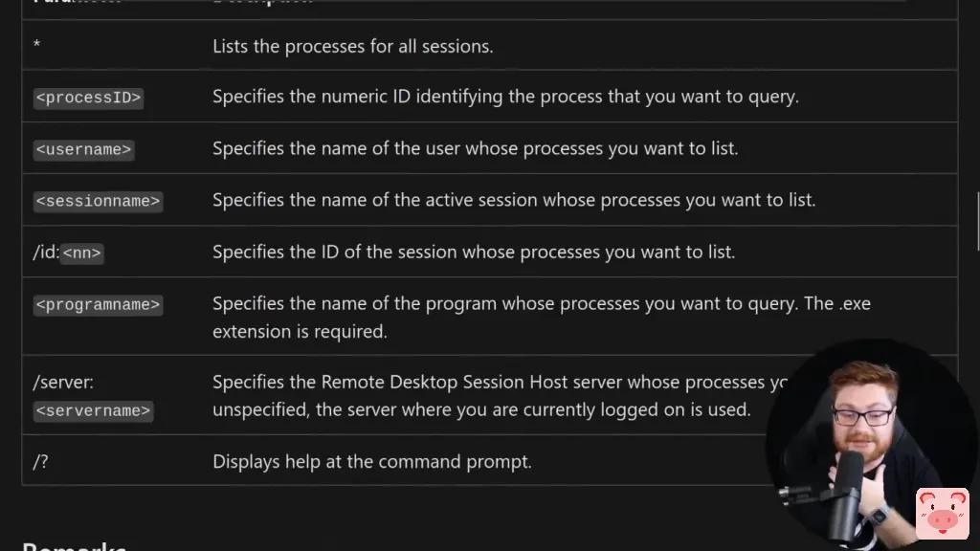The image size is (980, 551).
Task: Click the "Lists the processes for all sessions" text
Action: click(x=352, y=46)
